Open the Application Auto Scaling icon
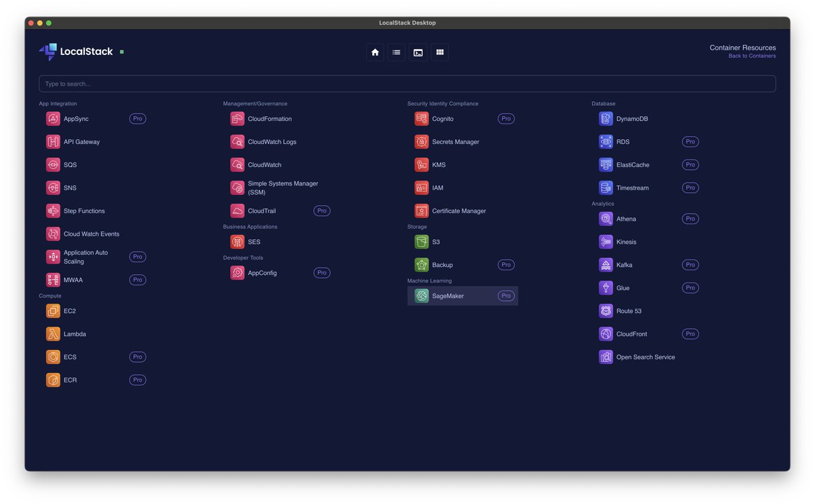Image resolution: width=815 pixels, height=504 pixels. click(x=53, y=257)
